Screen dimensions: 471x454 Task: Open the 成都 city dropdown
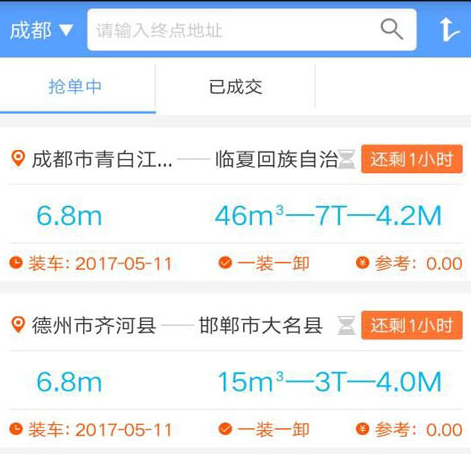pos(41,30)
